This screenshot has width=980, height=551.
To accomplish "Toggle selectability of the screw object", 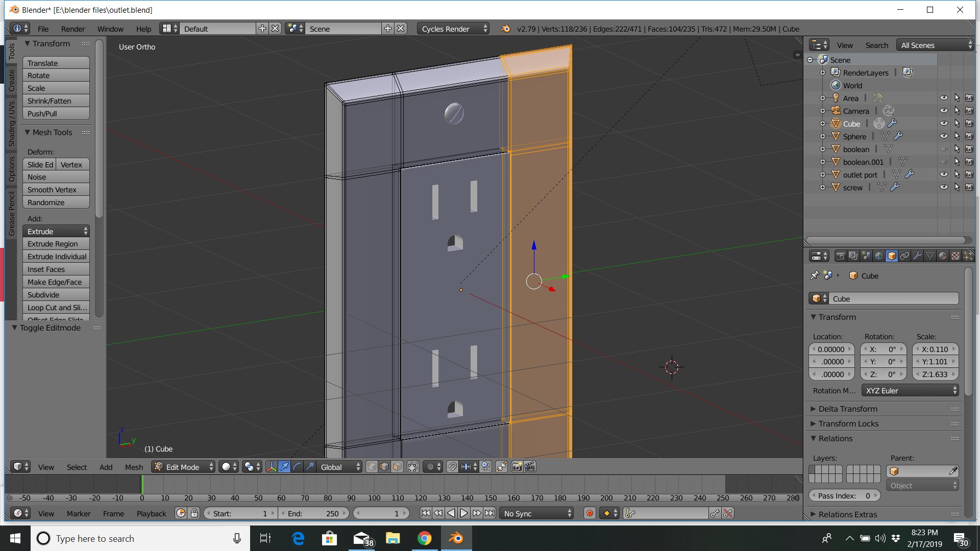I will (x=957, y=187).
